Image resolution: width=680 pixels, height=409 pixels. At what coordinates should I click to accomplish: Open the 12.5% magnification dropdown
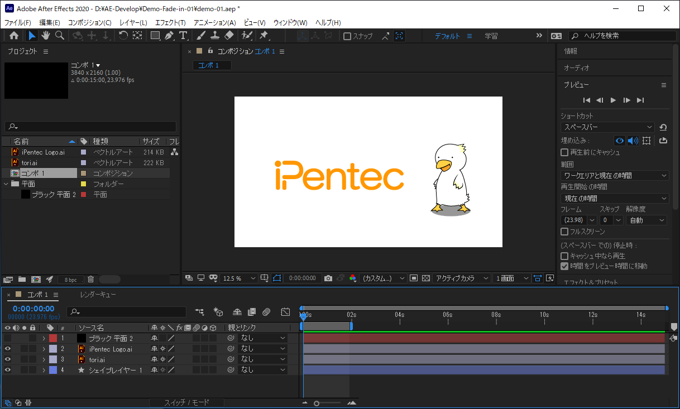239,278
